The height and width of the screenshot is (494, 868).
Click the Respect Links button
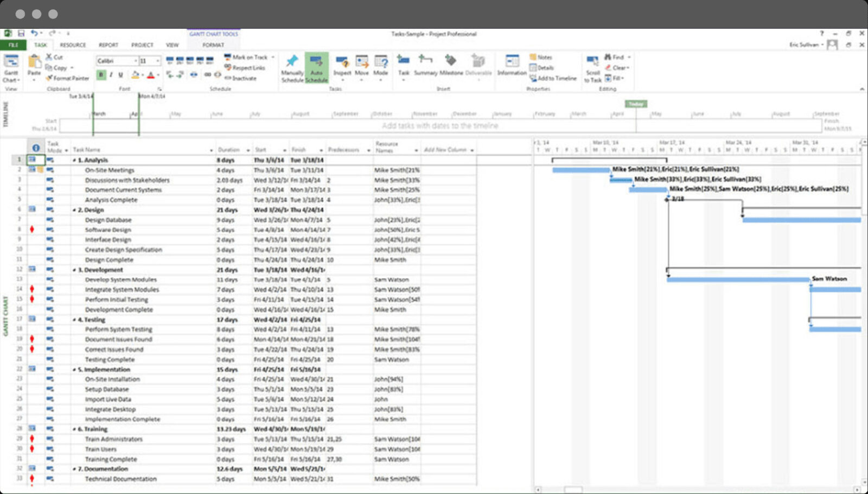point(245,67)
